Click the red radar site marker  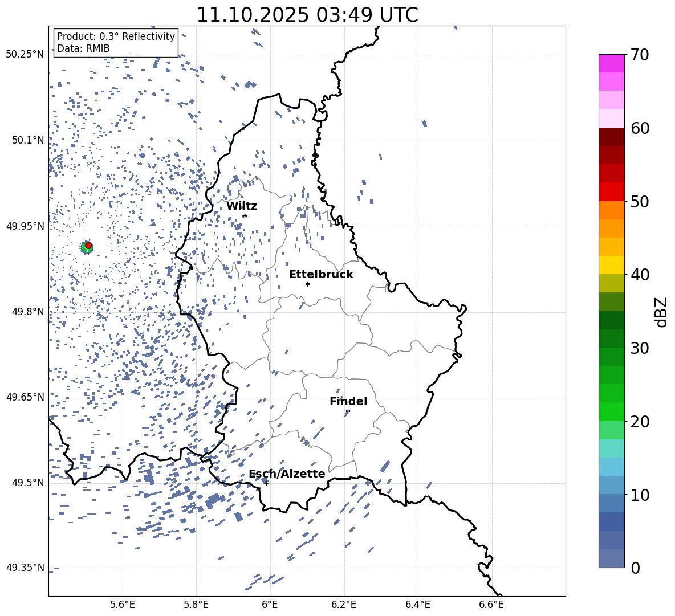tap(88, 246)
